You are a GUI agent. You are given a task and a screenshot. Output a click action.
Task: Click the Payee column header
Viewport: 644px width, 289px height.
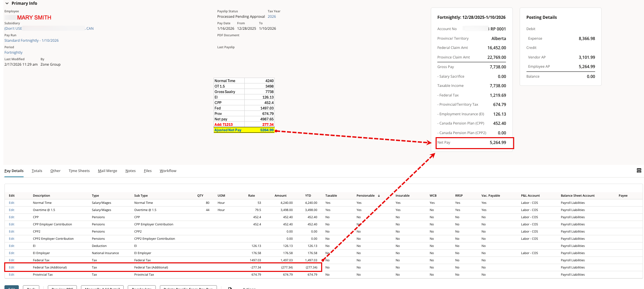623,196
